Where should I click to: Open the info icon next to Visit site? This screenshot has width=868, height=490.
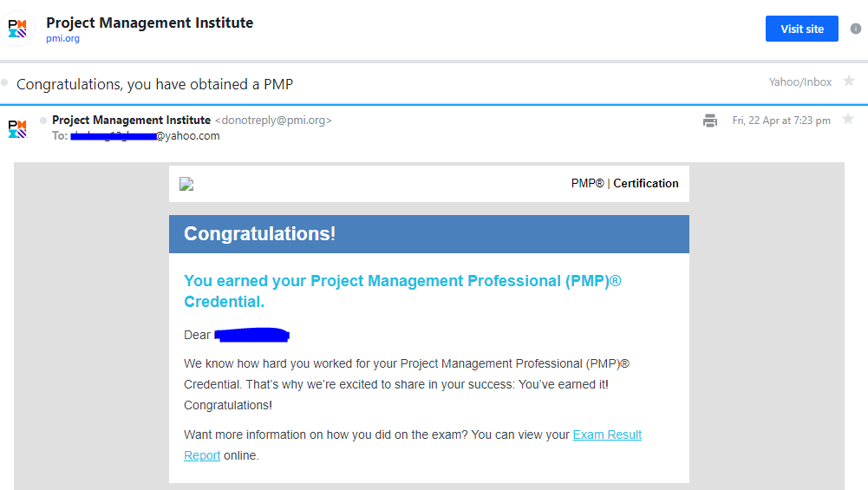855,29
